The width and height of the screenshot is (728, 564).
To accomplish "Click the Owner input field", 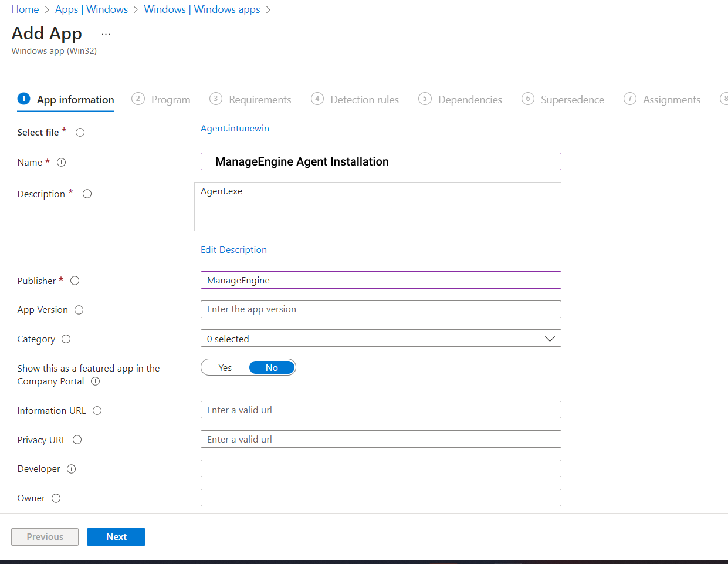I will (381, 498).
